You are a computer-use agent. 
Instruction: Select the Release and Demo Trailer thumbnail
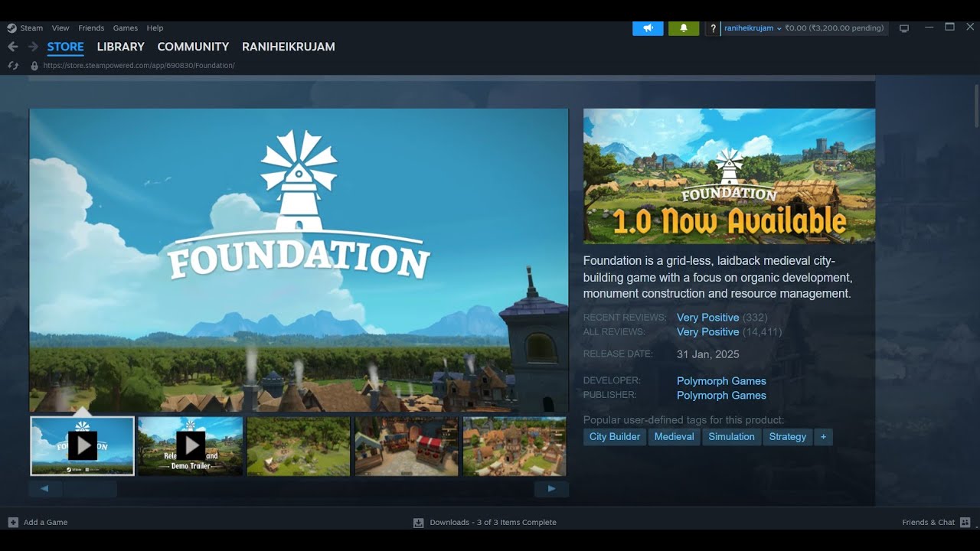pyautogui.click(x=191, y=445)
